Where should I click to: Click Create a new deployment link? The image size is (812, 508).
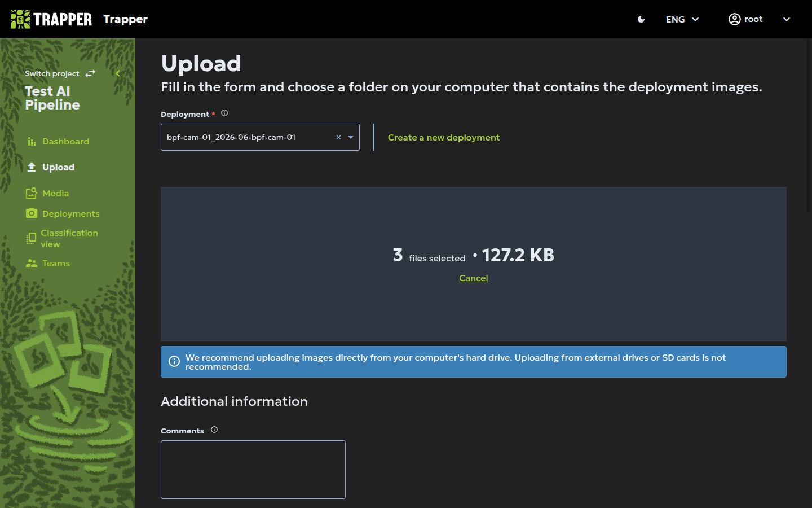(444, 137)
